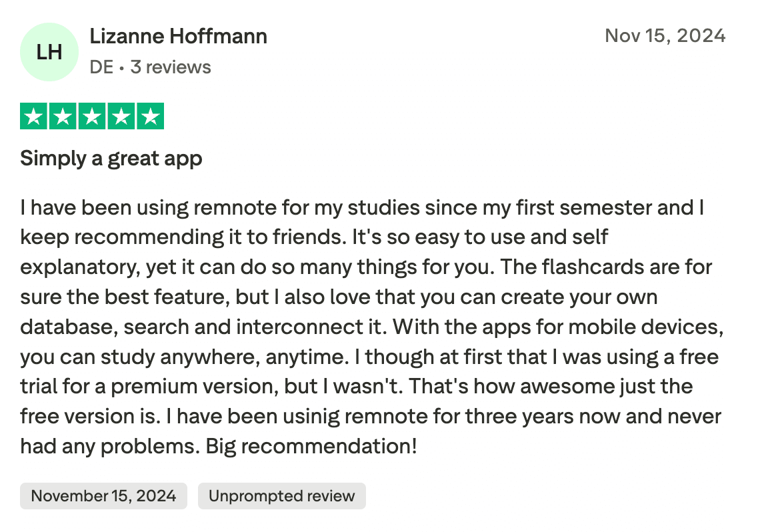
Task: Select the fifth green rating star
Action: 151,117
